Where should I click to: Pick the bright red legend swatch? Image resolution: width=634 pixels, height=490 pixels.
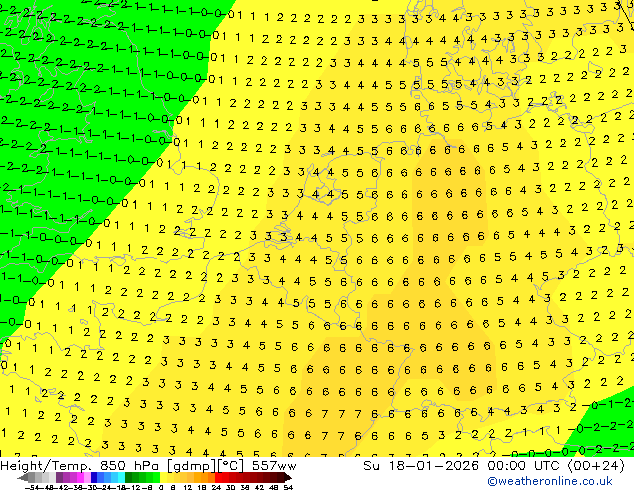[218, 477]
